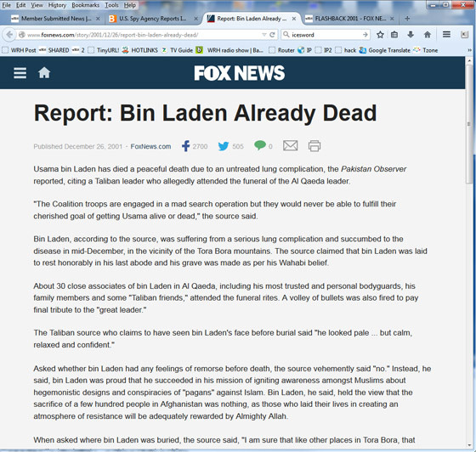This screenshot has height=452, width=476.
Task: Open the Google Translate bookmark
Action: [384, 50]
